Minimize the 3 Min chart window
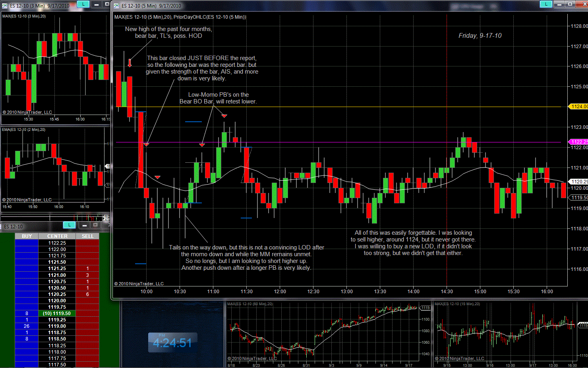Screen dimensions: 588x368 (x=97, y=4)
